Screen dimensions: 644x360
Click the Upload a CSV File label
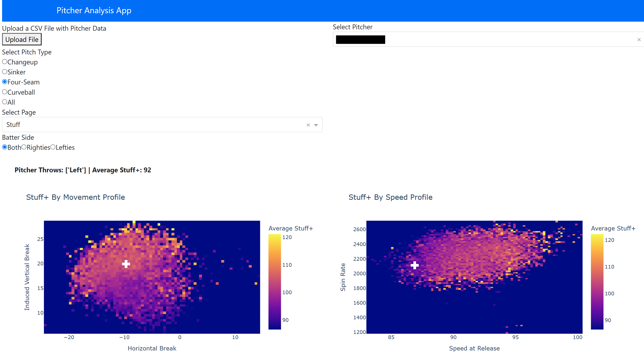click(54, 29)
